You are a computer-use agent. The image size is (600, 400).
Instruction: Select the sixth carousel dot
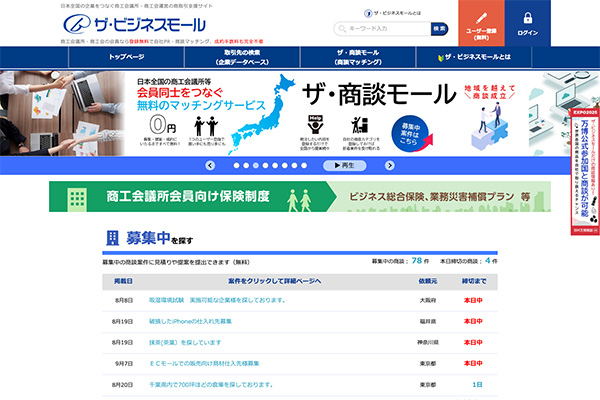pyautogui.click(x=285, y=165)
